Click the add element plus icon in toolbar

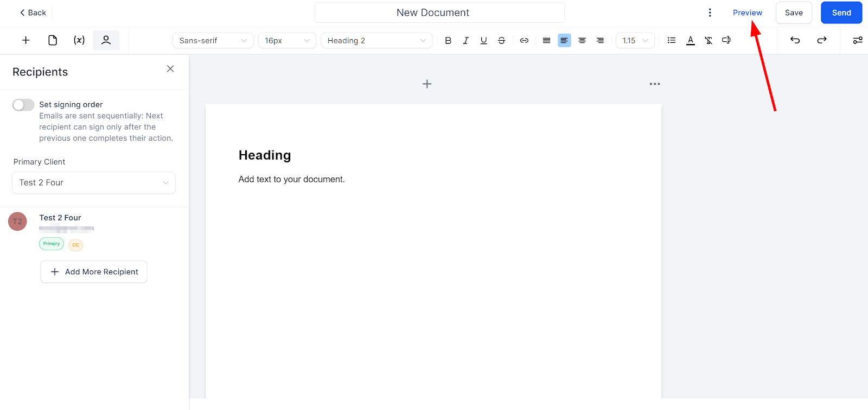[25, 40]
